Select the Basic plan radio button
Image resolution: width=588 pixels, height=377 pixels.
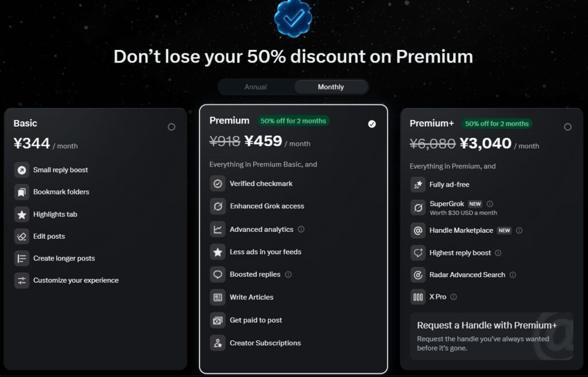(x=171, y=127)
